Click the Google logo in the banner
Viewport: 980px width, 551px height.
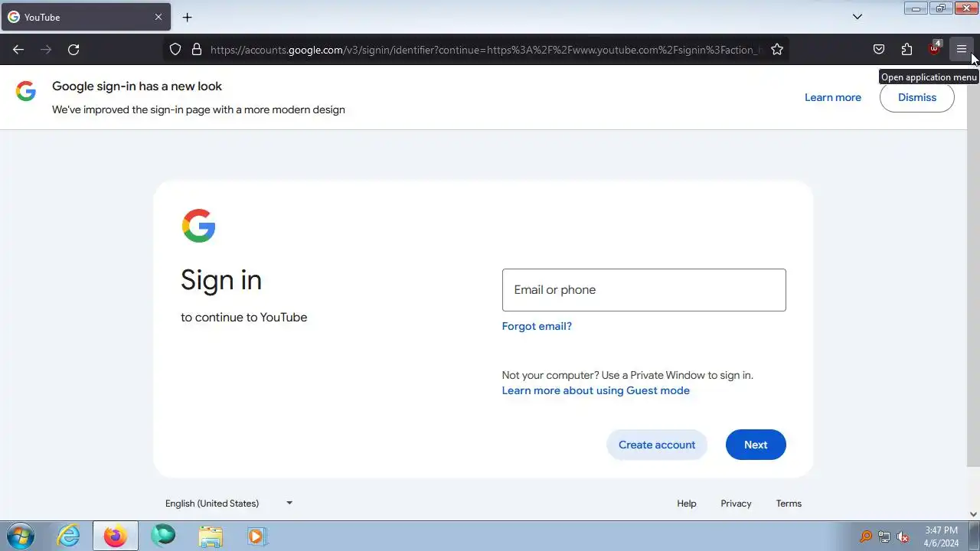click(26, 91)
